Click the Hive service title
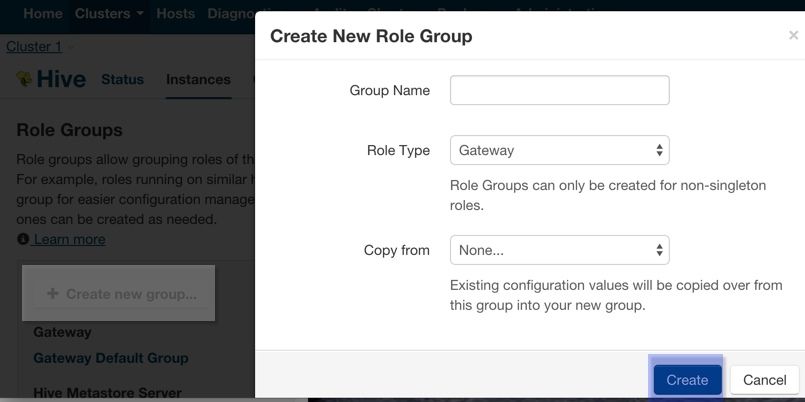Screen dimensions: 805x402 (x=61, y=80)
